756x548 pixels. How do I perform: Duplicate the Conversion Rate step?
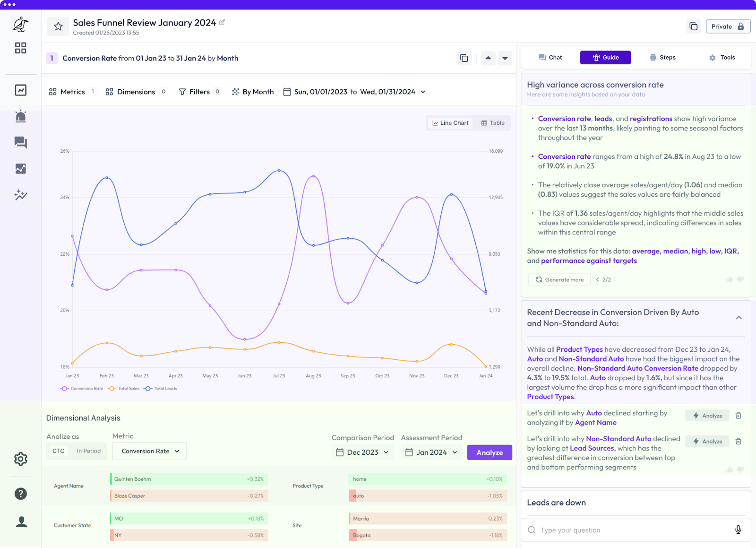click(x=464, y=58)
